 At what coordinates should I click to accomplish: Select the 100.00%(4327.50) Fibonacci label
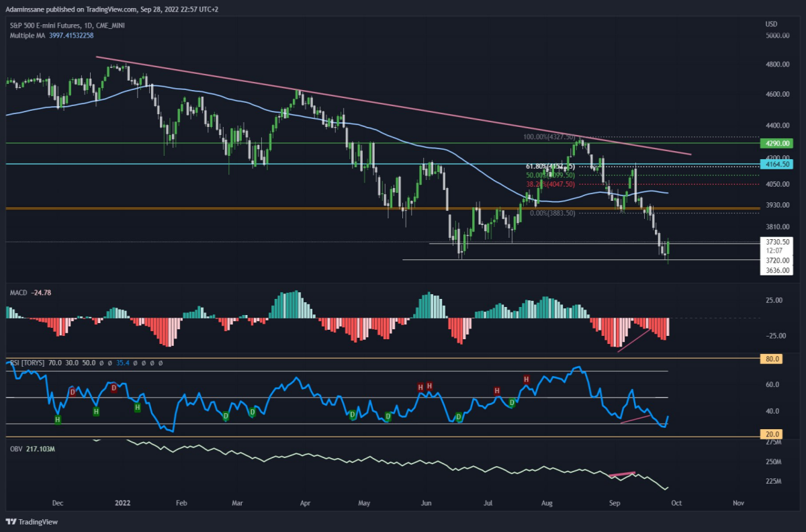click(549, 137)
